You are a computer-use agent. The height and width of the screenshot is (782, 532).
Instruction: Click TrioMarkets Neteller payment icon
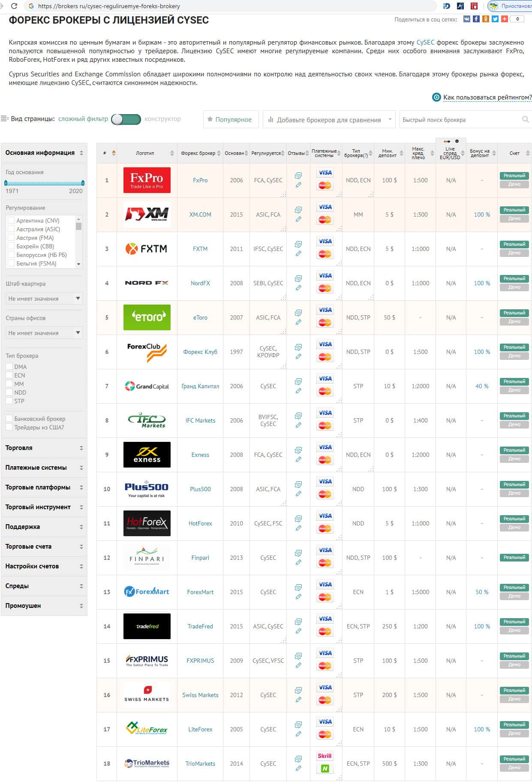click(325, 769)
